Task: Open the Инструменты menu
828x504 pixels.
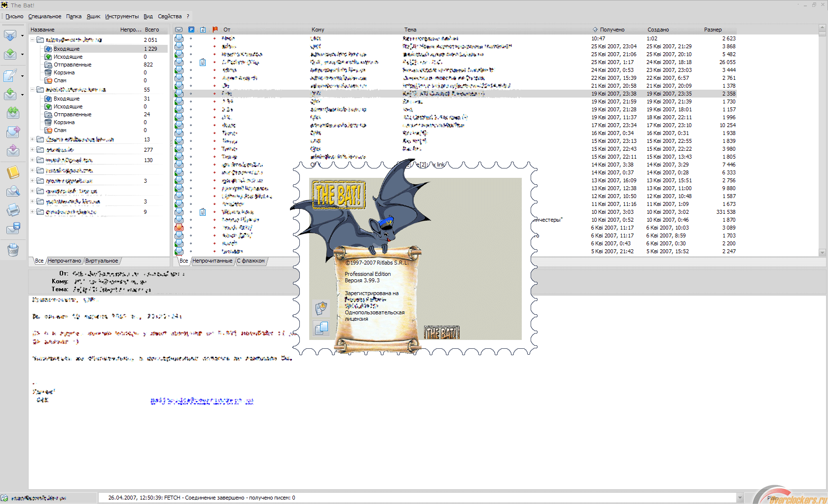Action: click(122, 16)
